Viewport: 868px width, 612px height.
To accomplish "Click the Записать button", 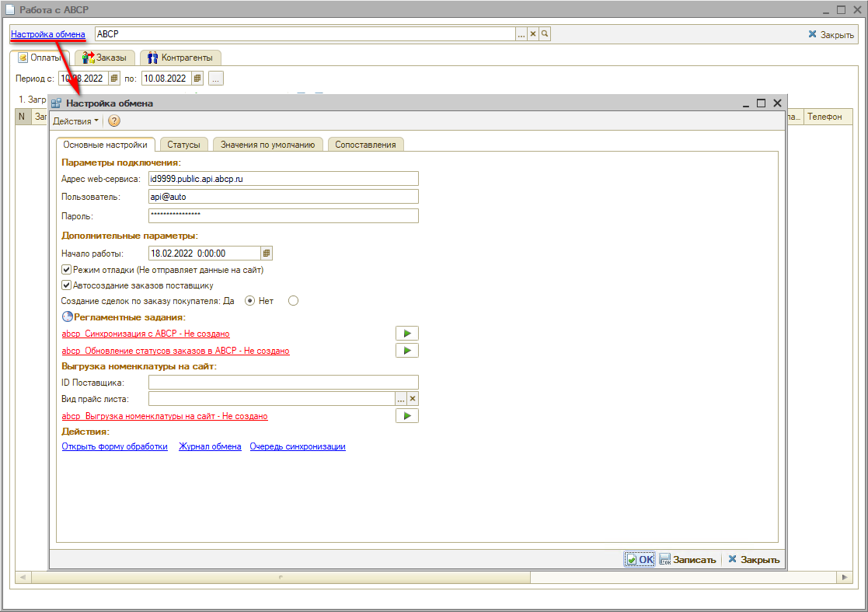I will pyautogui.click(x=688, y=559).
